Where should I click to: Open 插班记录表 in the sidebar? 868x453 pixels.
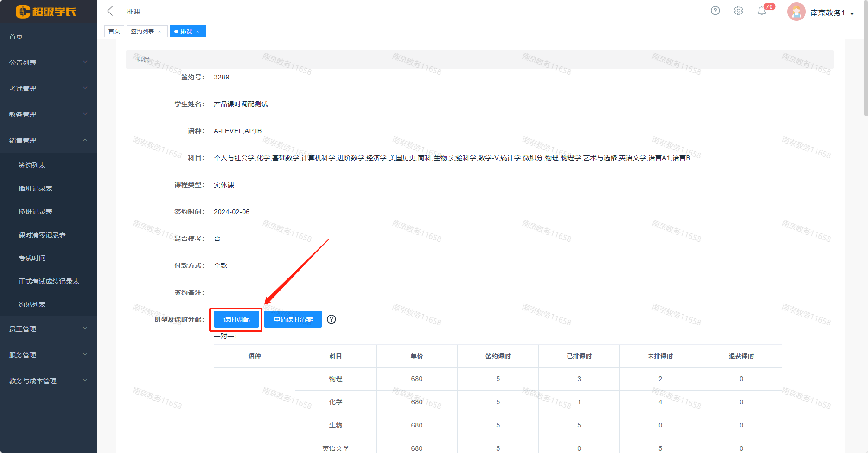coord(35,188)
